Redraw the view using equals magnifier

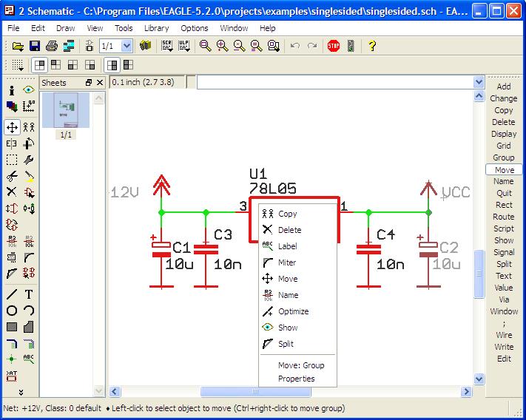coord(256,46)
